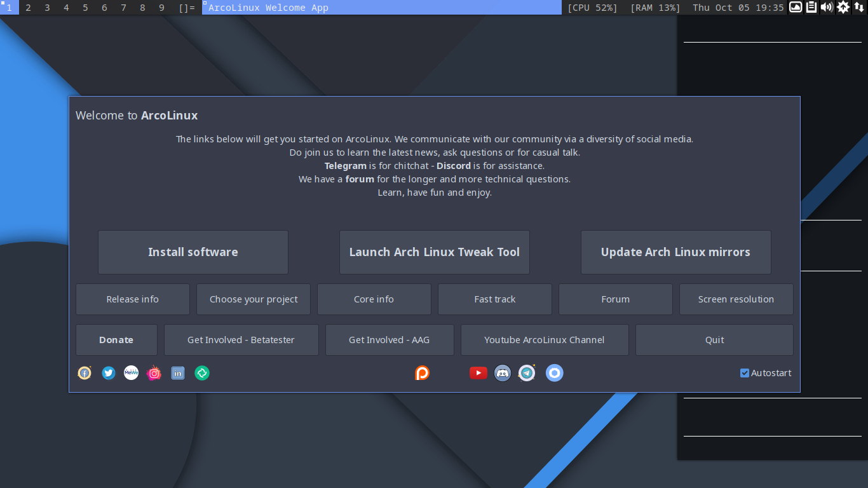
Task: Open the Twitter bird icon
Action: click(x=109, y=373)
